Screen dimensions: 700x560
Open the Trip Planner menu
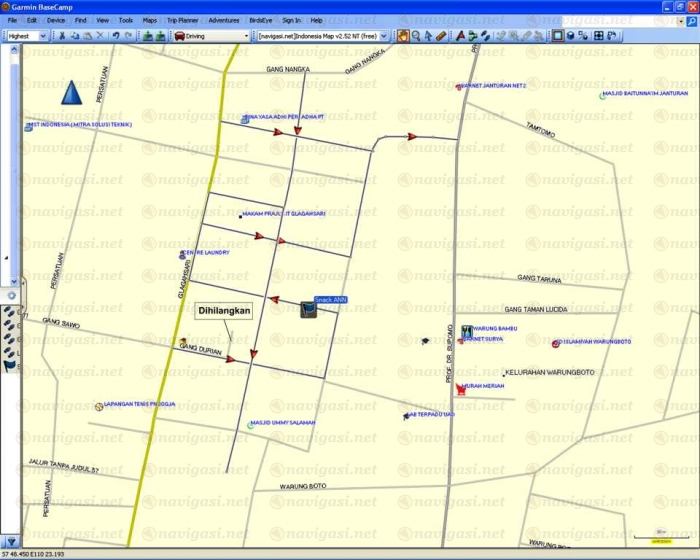(x=182, y=20)
